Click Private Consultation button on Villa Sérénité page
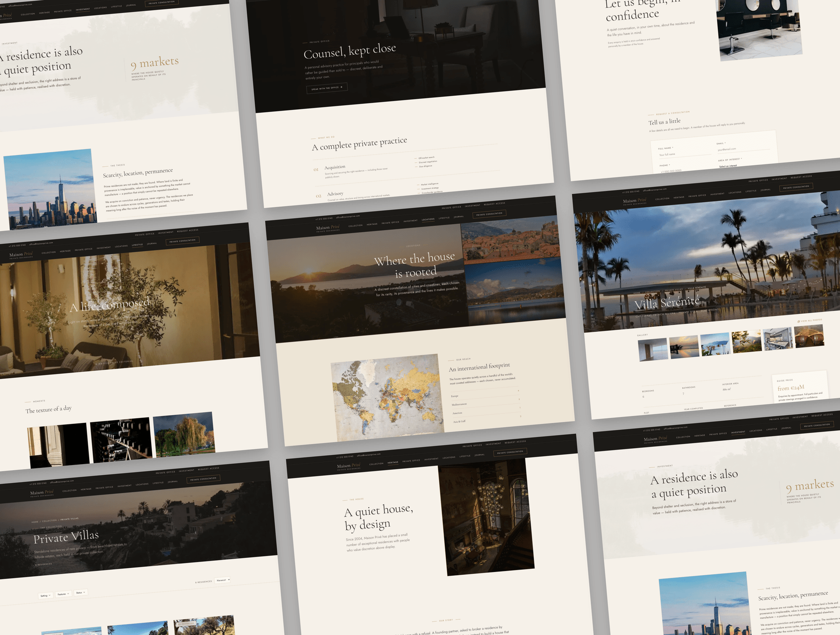The height and width of the screenshot is (635, 840). tap(797, 187)
